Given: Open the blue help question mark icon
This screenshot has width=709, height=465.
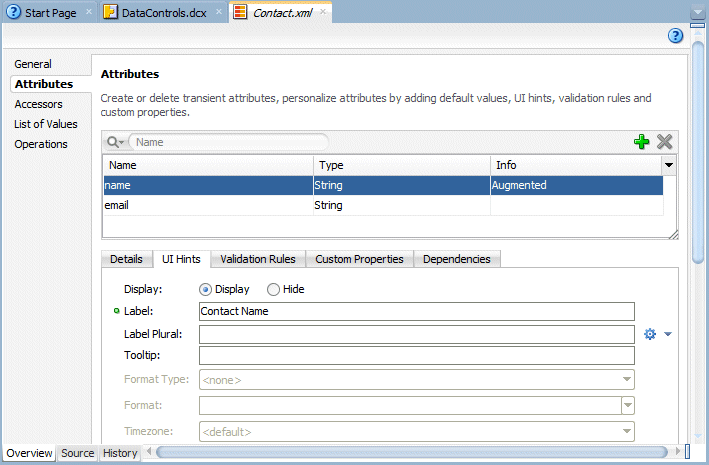Looking at the screenshot, I should 675,36.
